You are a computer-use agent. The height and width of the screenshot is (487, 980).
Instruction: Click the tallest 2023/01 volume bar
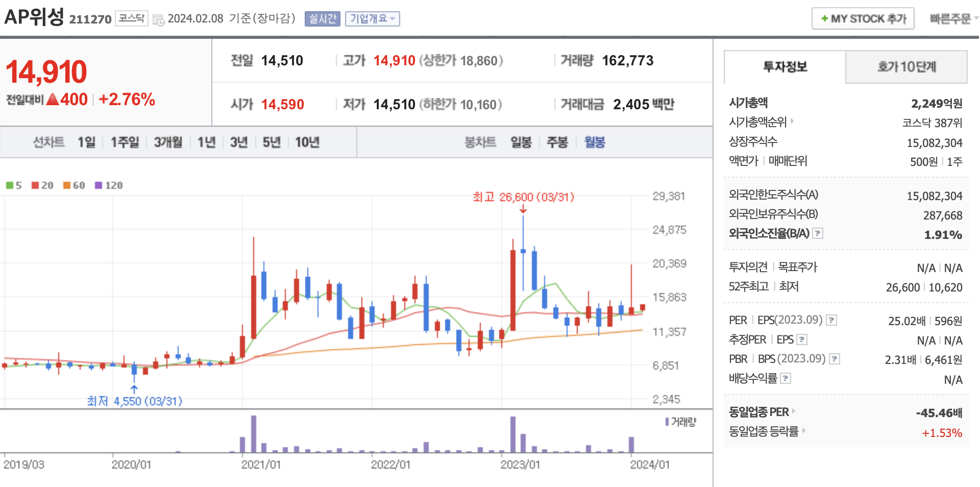point(513,434)
